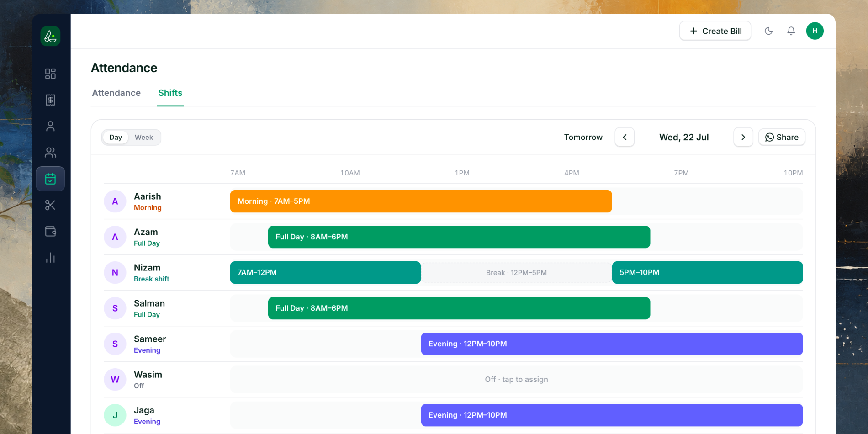Click the Wasim name text
Image resolution: width=868 pixels, height=434 pixels.
pos(148,375)
